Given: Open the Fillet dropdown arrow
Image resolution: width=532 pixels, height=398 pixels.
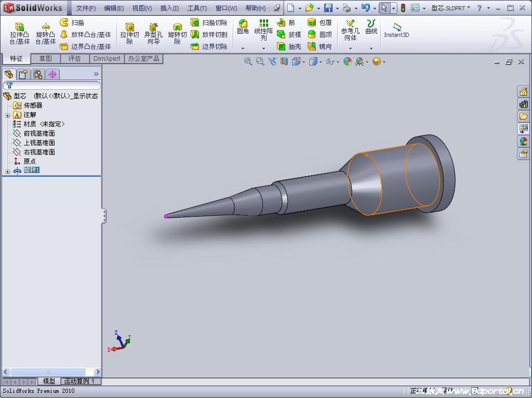Looking at the screenshot, I should click(x=243, y=48).
